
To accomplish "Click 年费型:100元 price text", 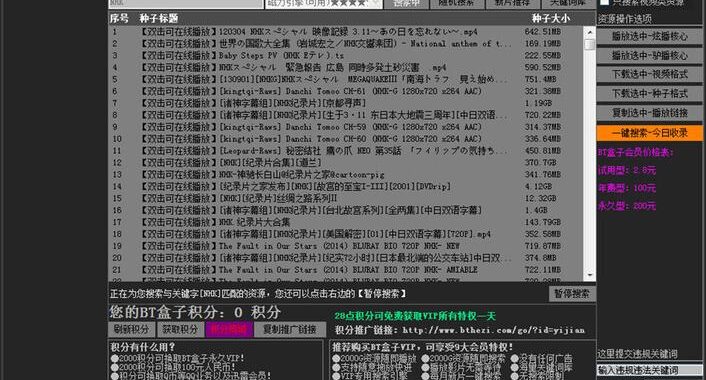I will [627, 188].
